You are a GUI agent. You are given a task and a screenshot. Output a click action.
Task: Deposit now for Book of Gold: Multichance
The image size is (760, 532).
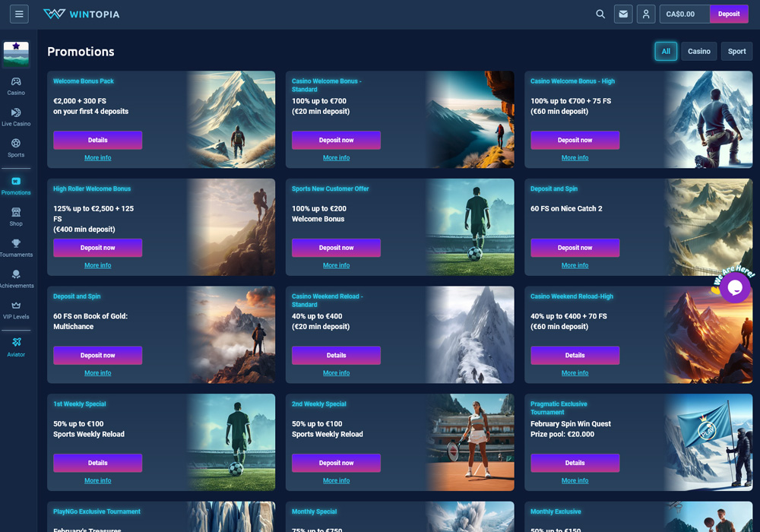98,355
